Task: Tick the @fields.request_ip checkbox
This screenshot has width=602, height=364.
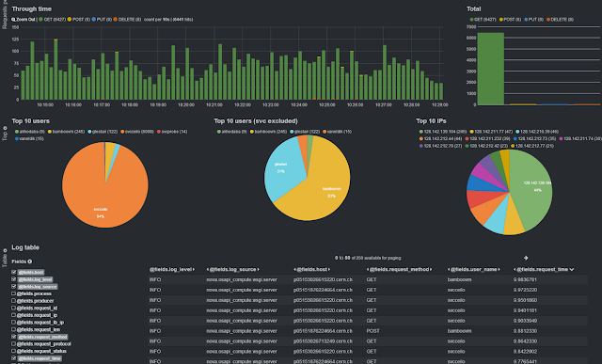Action: click(x=14, y=315)
